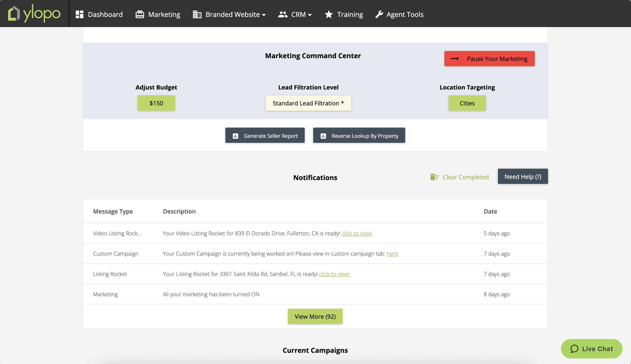Follow the Custom Campaign 'here' link
Viewport: 631px width, 364px height.
click(x=392, y=254)
